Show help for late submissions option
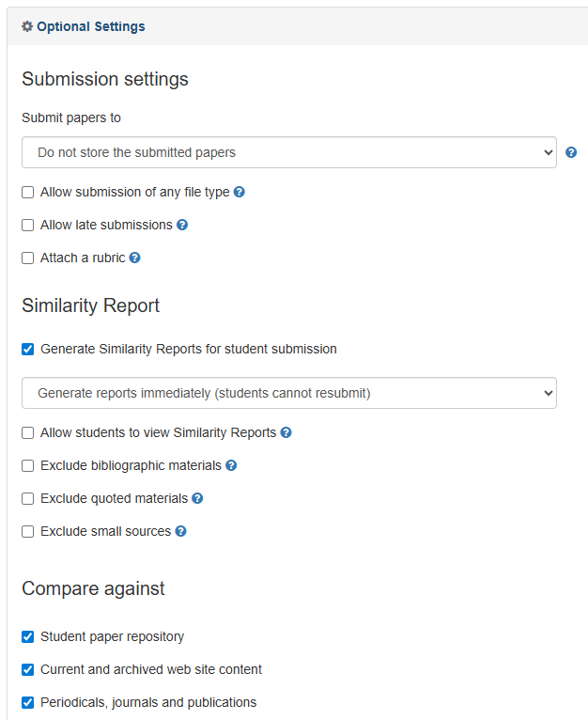Screen dimensions: 588x720 [x=182, y=225]
